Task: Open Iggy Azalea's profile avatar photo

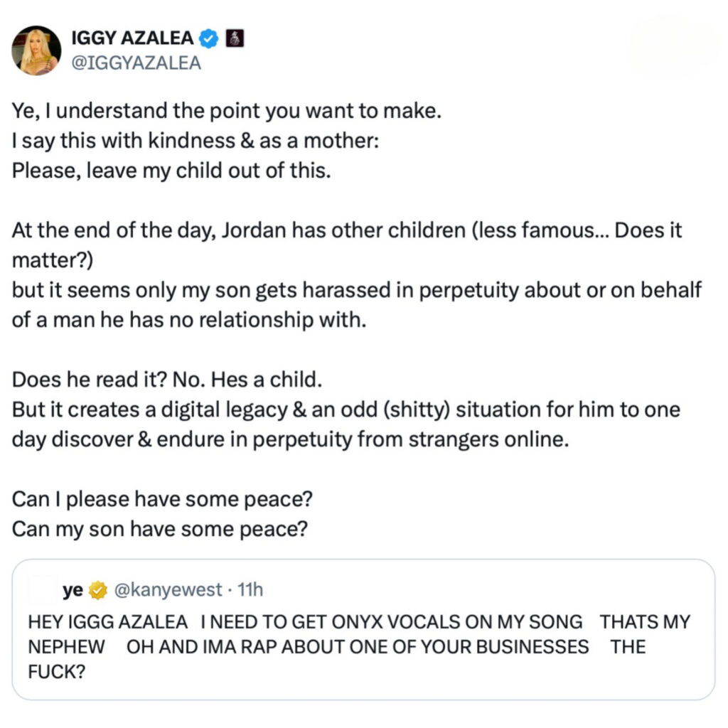Action: (x=36, y=50)
